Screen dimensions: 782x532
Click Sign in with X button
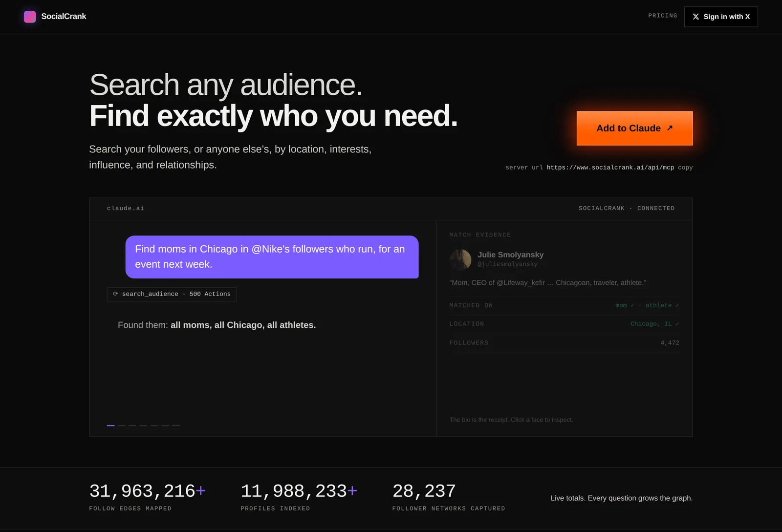tap(721, 17)
